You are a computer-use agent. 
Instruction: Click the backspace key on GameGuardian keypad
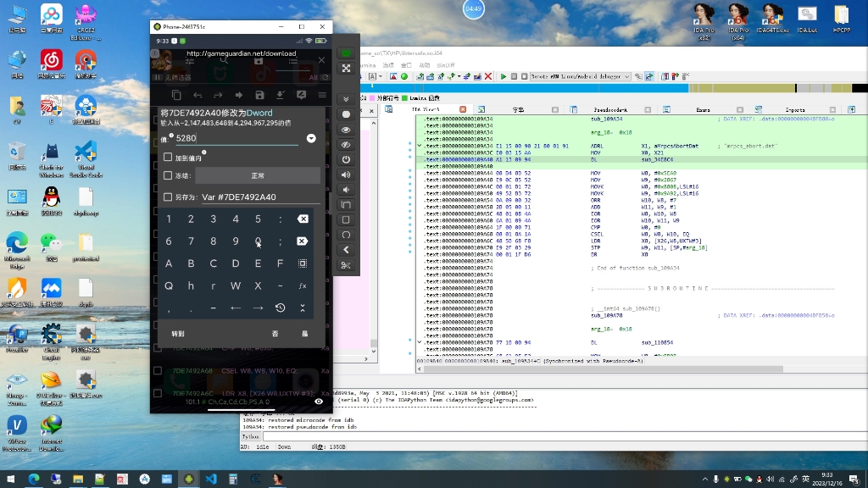[303, 219]
